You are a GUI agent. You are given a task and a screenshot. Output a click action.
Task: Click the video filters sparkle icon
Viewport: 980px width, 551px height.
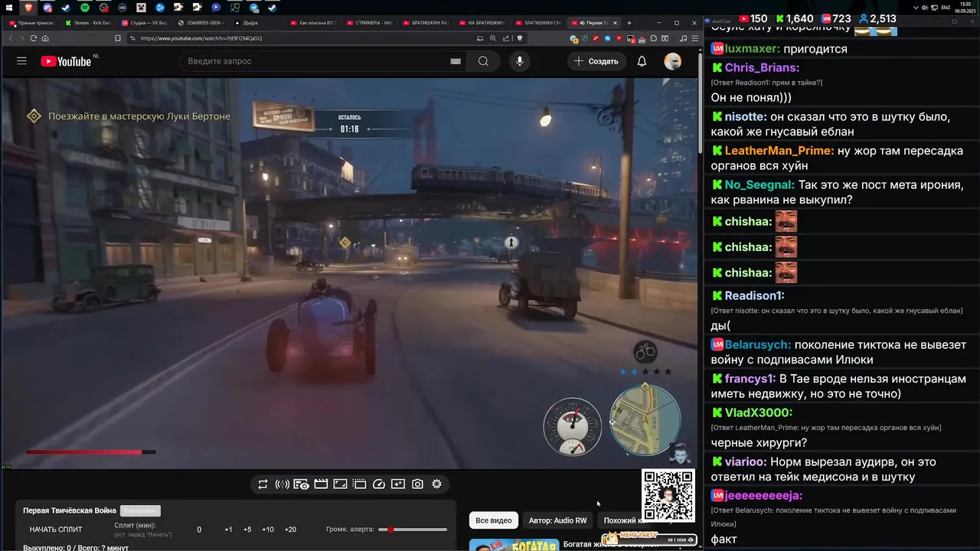pyautogui.click(x=397, y=484)
